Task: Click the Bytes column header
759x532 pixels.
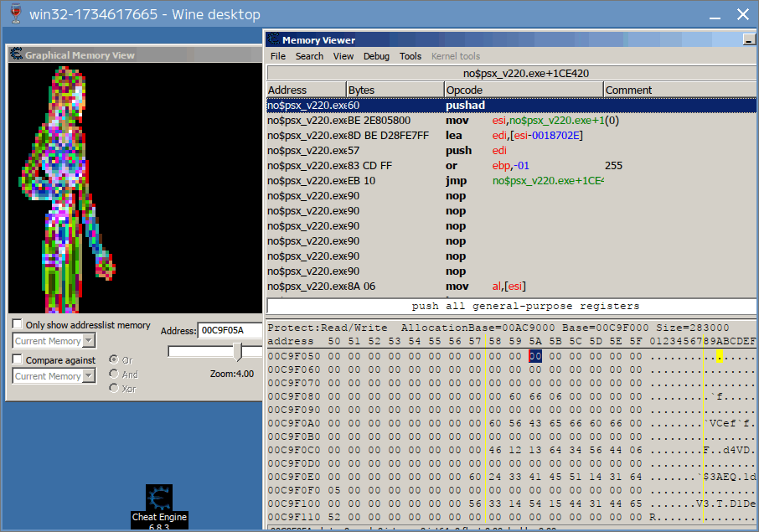Action: [x=395, y=90]
